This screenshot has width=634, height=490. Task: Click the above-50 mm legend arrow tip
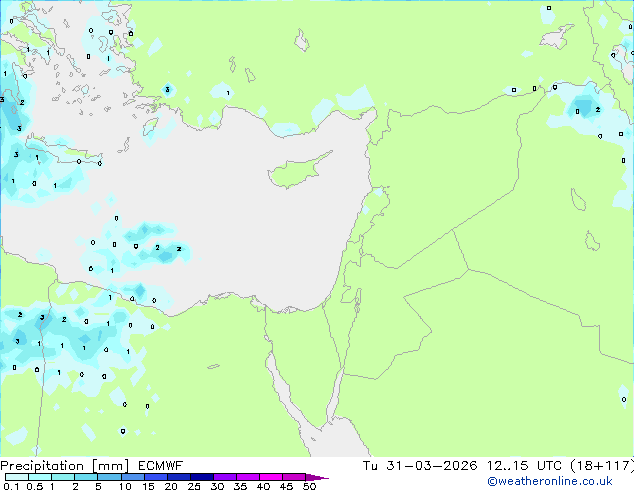(317, 477)
